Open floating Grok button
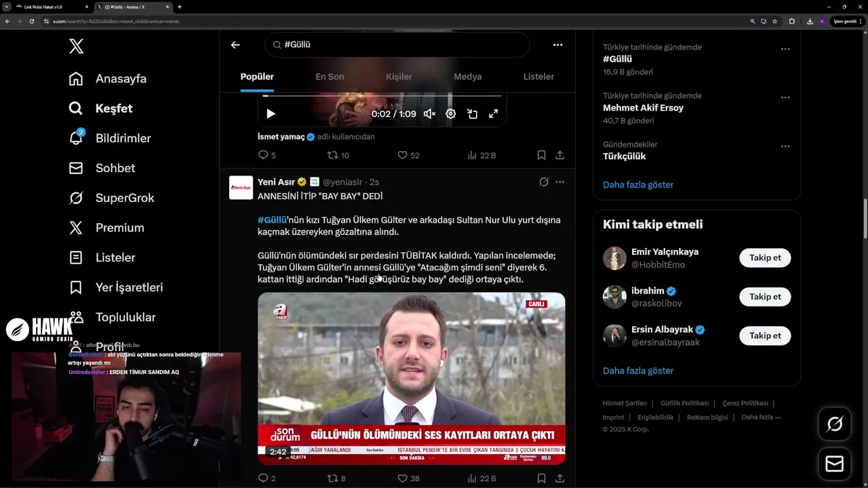This screenshot has width=868, height=488. pos(835,424)
